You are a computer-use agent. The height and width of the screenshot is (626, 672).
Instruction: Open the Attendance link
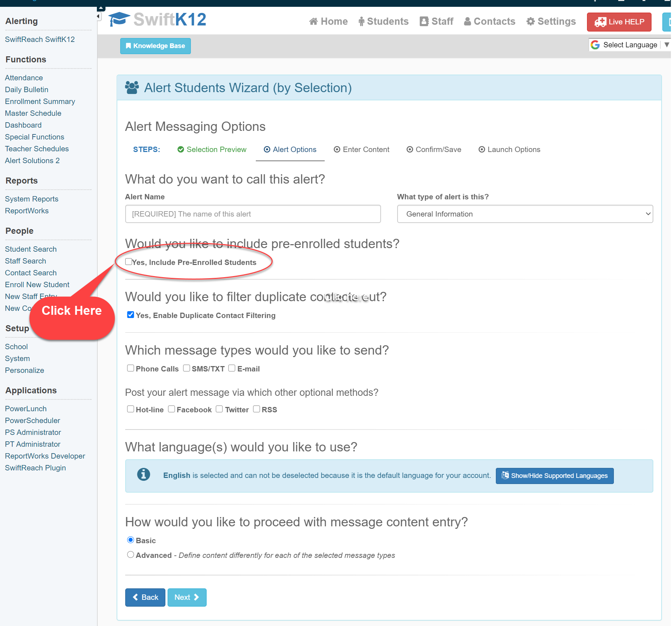[x=24, y=78]
